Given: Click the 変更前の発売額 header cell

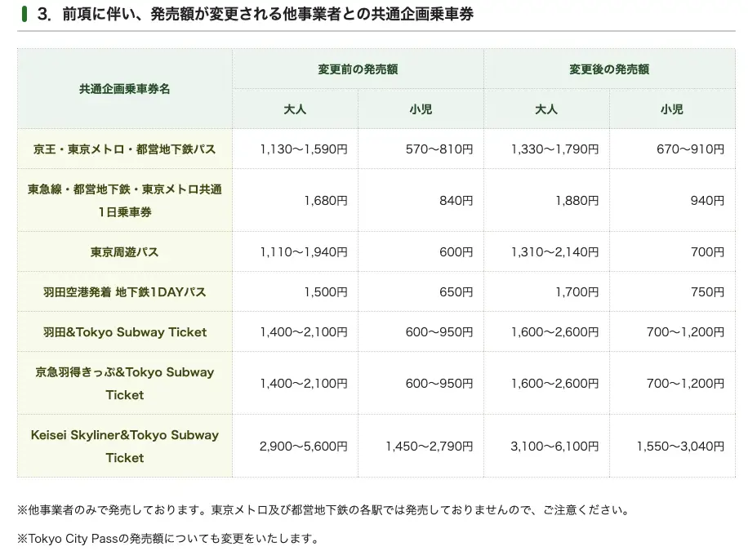Looking at the screenshot, I should pos(358,69).
